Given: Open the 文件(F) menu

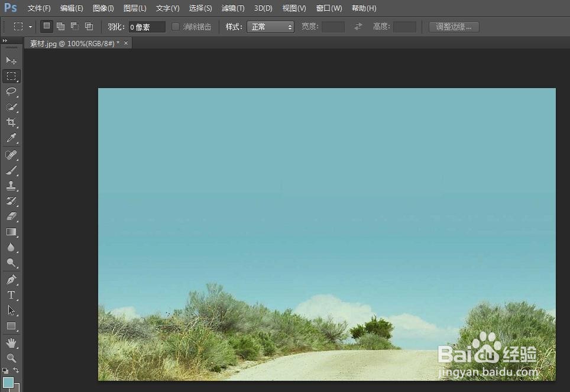Looking at the screenshot, I should [x=39, y=8].
